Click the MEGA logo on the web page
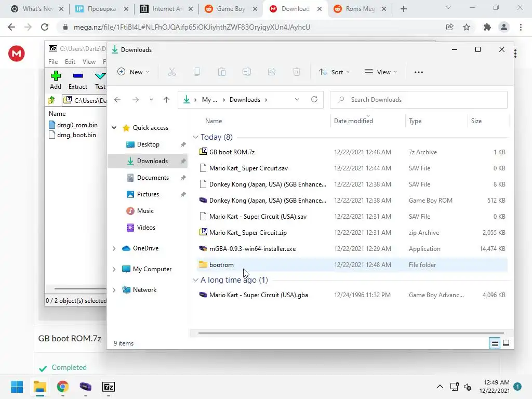532x399 pixels. (17, 54)
